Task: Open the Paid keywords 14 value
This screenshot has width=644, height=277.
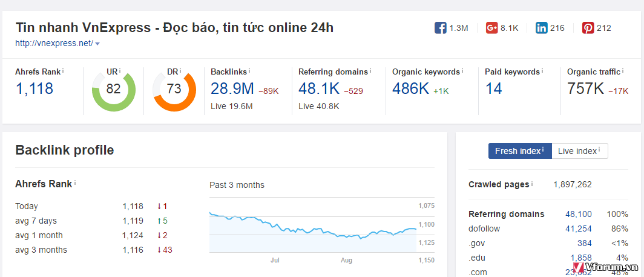Action: 494,88
